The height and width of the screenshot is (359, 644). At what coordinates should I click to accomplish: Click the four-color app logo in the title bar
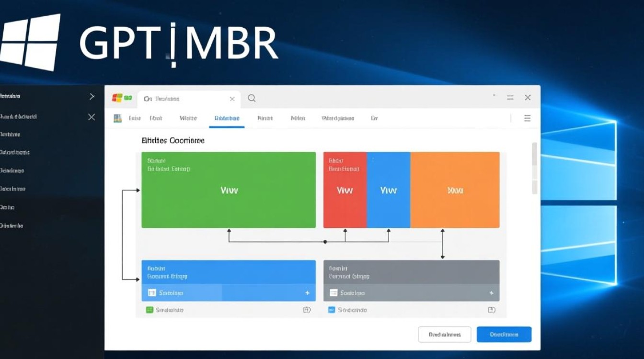point(117,98)
